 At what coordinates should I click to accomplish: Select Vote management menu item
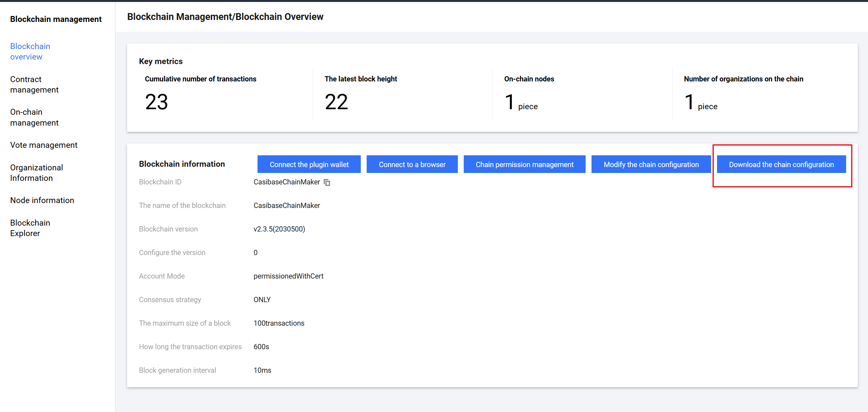tap(43, 145)
